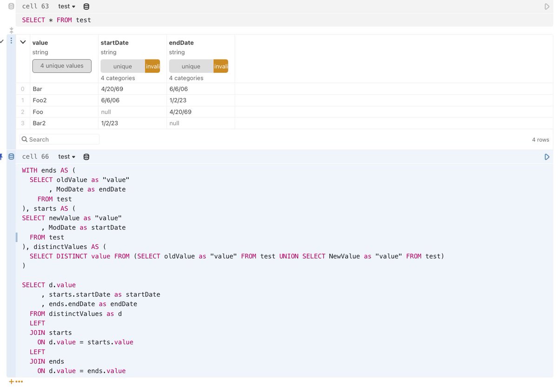Open database icon after test in cell 63

tap(86, 7)
